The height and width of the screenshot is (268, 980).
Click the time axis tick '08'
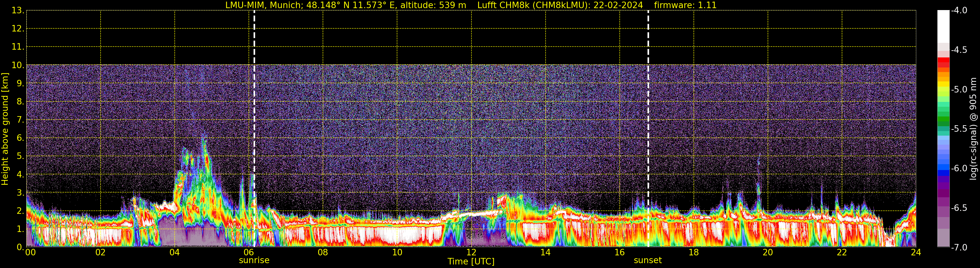[323, 252]
